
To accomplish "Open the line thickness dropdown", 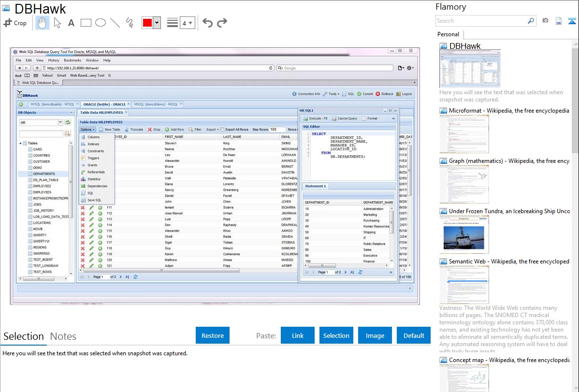I will pos(188,23).
